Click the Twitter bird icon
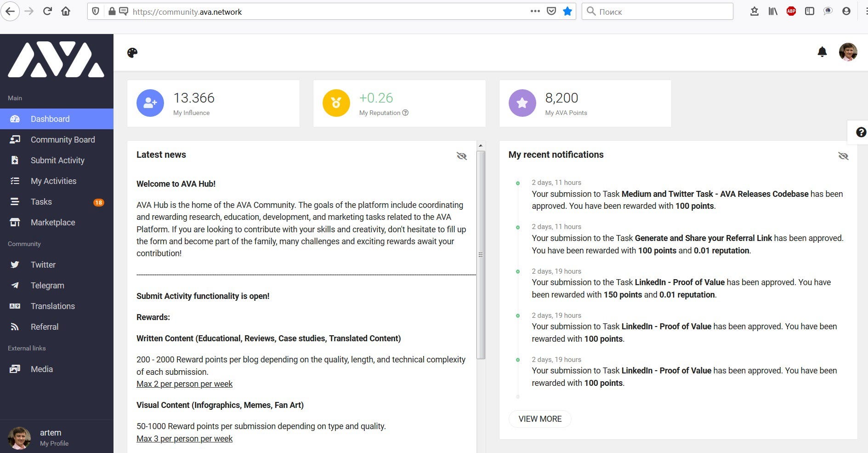 point(15,264)
